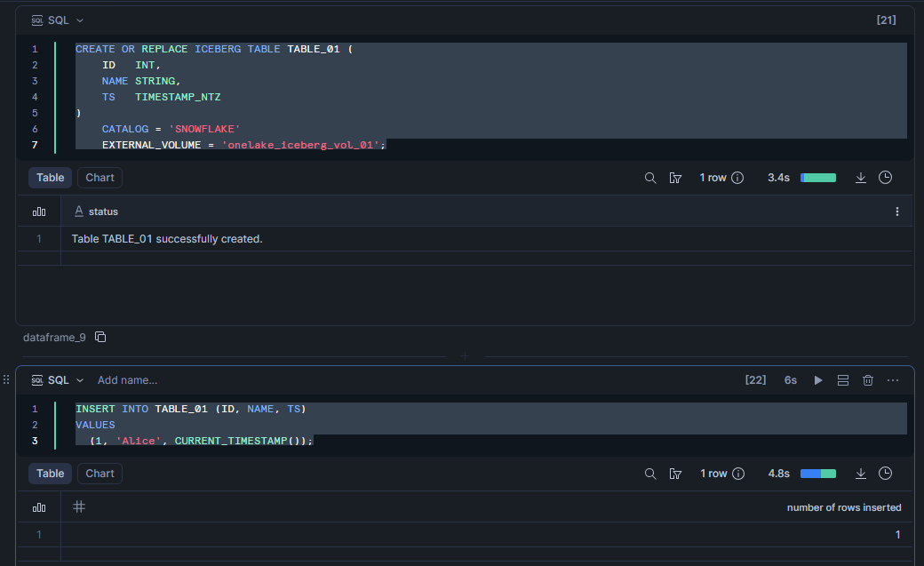
Task: Select Chart tab in first result
Action: [x=100, y=178]
